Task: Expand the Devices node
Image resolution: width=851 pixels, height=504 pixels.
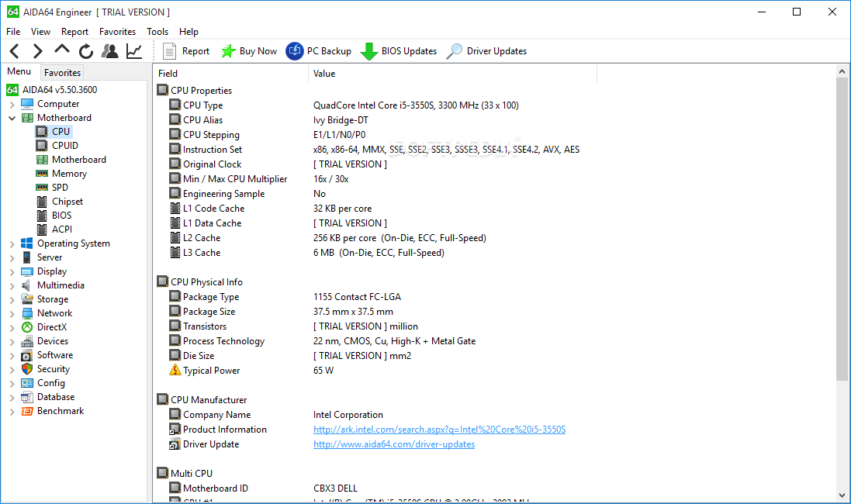Action: [x=12, y=342]
